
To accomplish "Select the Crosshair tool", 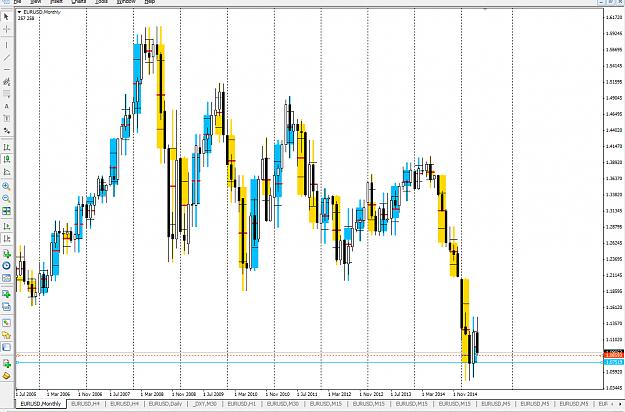I will 6,29.
